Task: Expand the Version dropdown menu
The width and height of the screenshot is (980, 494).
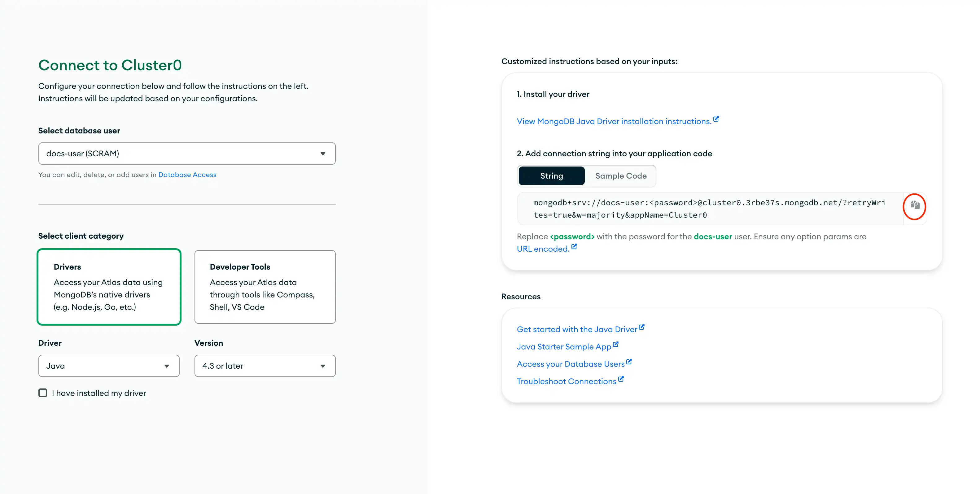Action: tap(265, 366)
